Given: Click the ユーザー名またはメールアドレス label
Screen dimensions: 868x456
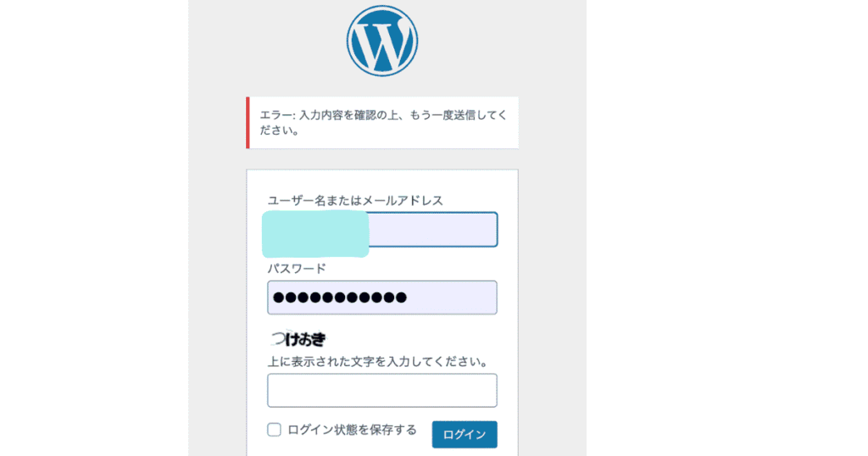Looking at the screenshot, I should (355, 200).
